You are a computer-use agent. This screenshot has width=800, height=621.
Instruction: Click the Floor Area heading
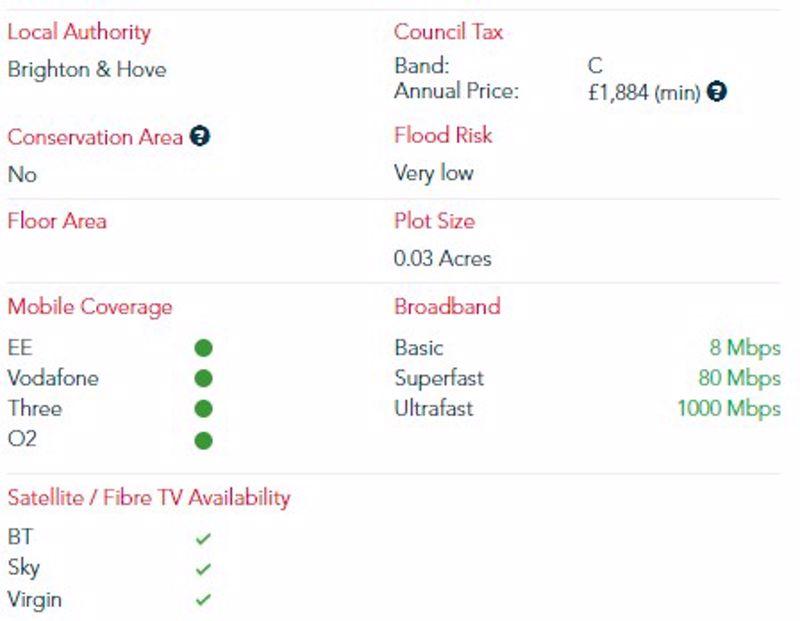pyautogui.click(x=57, y=221)
